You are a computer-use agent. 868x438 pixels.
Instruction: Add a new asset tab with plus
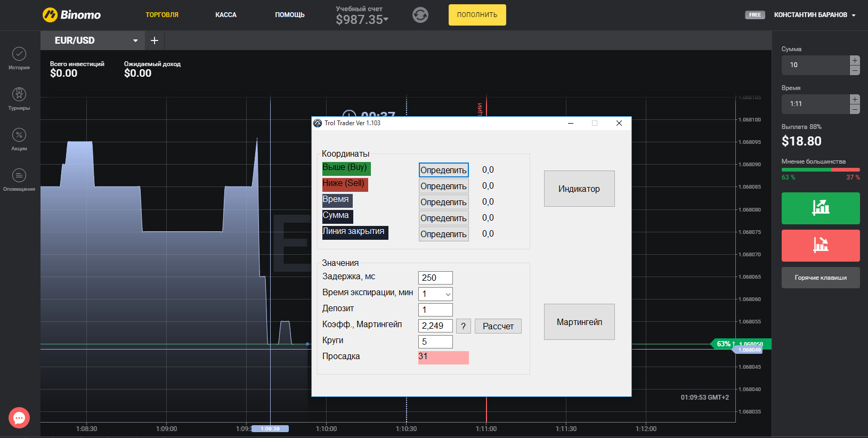[155, 40]
